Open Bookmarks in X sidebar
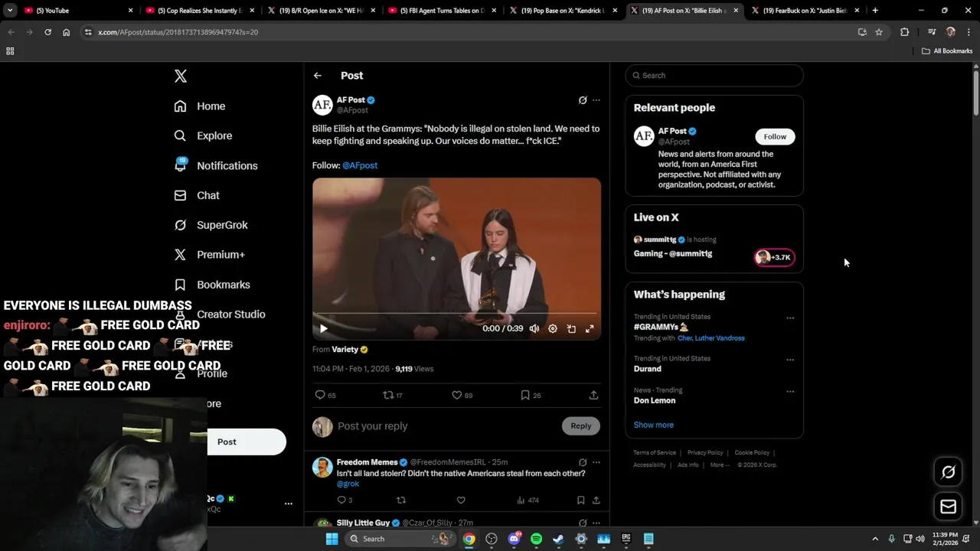The image size is (980, 551). coord(212,285)
